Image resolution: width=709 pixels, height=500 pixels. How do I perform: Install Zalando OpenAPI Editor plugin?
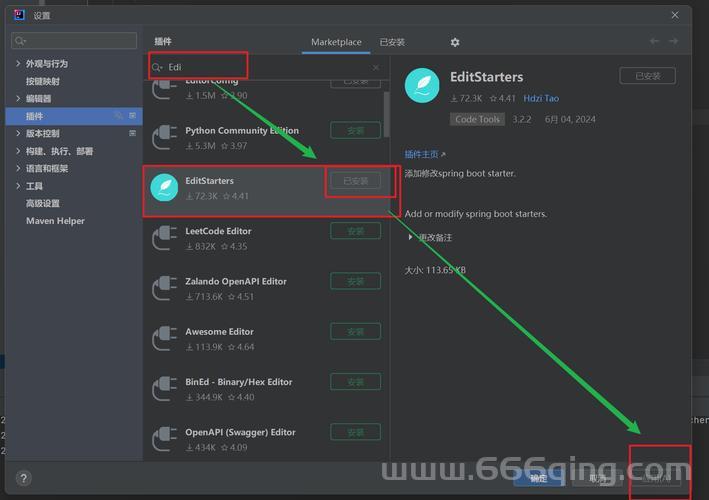(x=355, y=281)
